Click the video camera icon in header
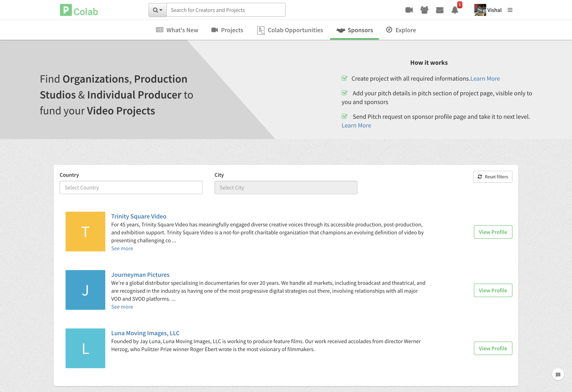 pos(409,10)
